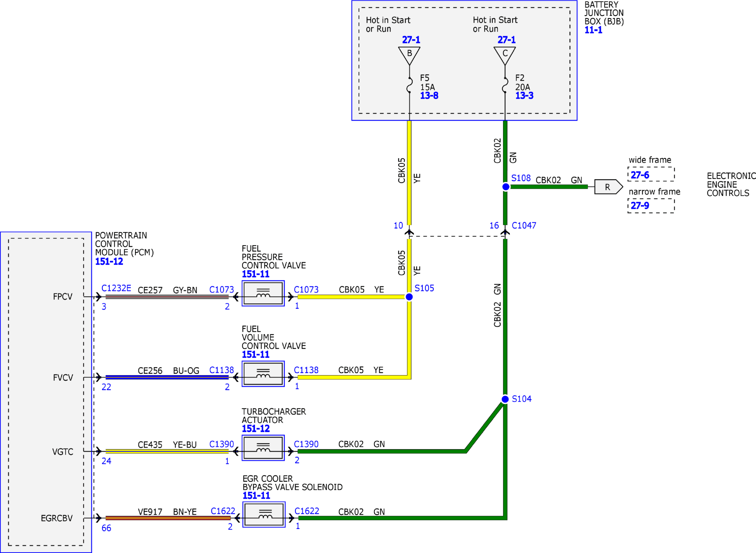This screenshot has height=553, width=756.
Task: Open PCM 151-12 page reference
Action: click(x=109, y=262)
